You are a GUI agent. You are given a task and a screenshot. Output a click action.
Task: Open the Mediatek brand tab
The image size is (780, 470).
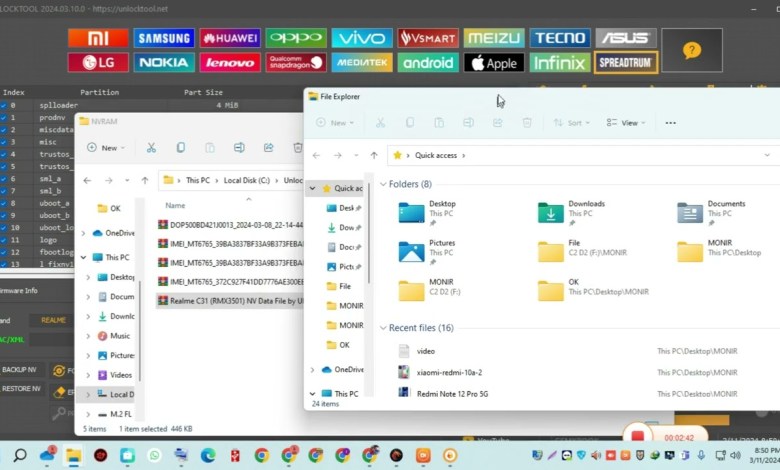click(x=362, y=63)
